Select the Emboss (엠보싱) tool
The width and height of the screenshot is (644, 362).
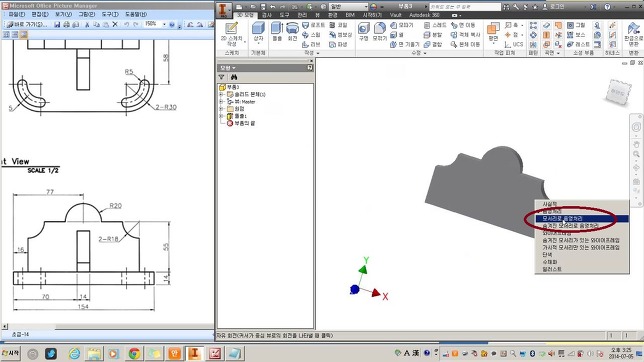coord(340,35)
